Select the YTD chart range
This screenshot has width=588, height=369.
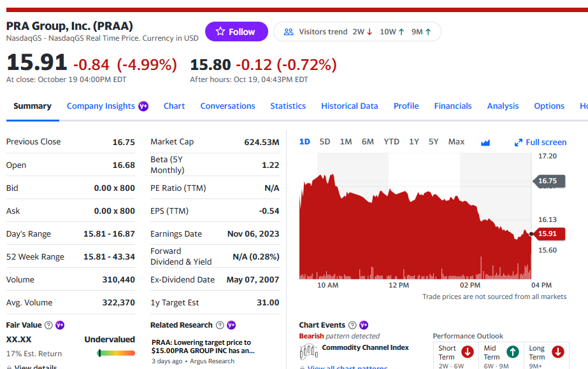coord(391,142)
